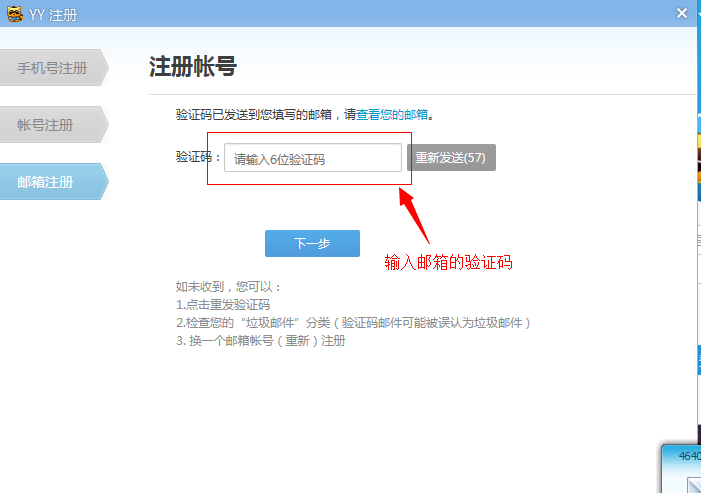Click the 注册帐号 heading text
Screen dimensions: 701x493
193,67
